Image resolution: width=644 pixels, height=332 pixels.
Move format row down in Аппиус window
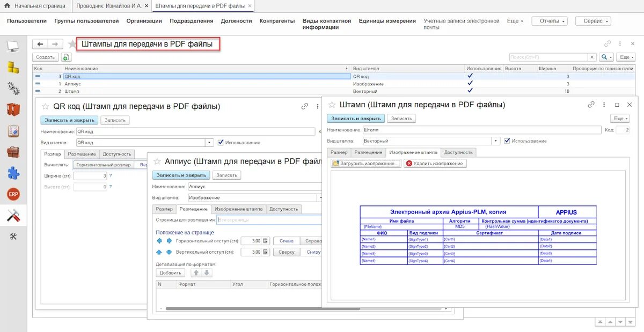click(207, 273)
